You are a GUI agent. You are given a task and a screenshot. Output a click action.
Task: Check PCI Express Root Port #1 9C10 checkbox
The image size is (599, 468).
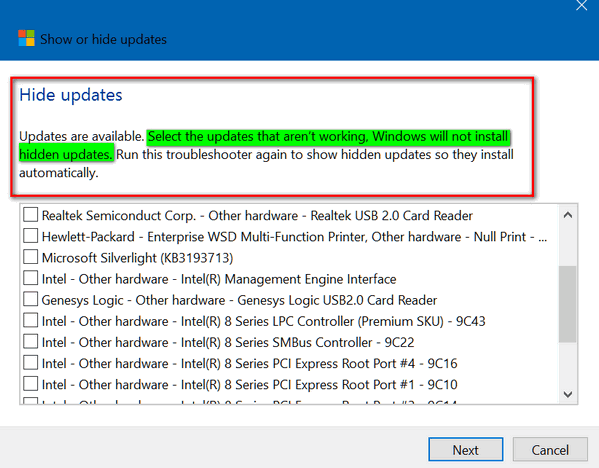pyautogui.click(x=30, y=384)
